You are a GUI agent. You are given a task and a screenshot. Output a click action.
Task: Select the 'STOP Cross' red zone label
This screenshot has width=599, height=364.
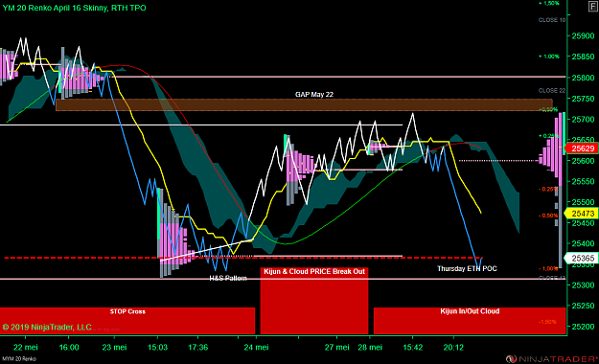pyautogui.click(x=127, y=311)
